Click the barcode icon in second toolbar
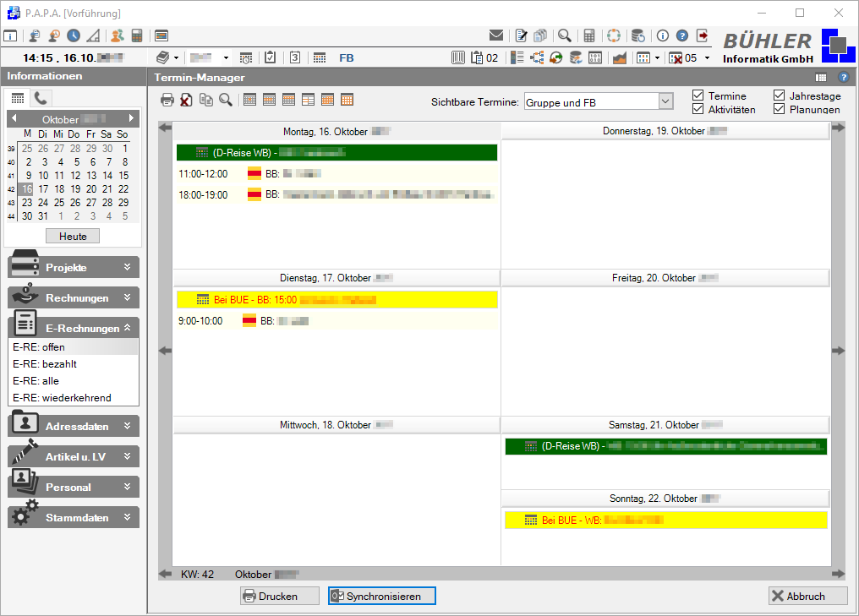 pos(458,57)
